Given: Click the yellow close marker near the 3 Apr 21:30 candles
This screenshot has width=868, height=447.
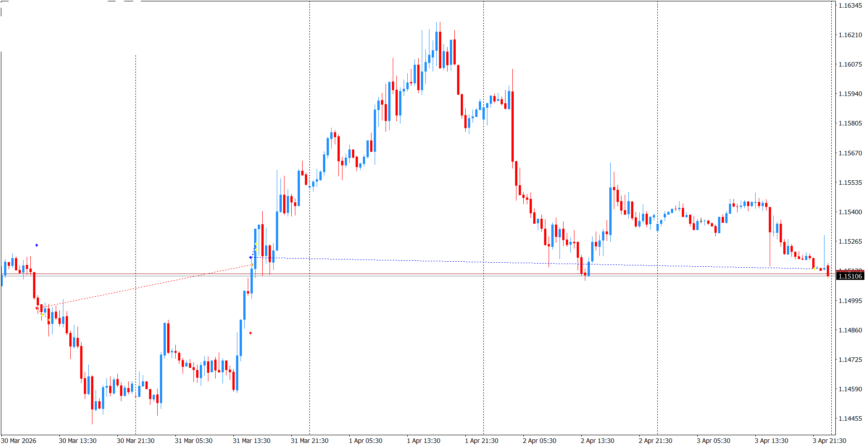Looking at the screenshot, I should [814, 269].
